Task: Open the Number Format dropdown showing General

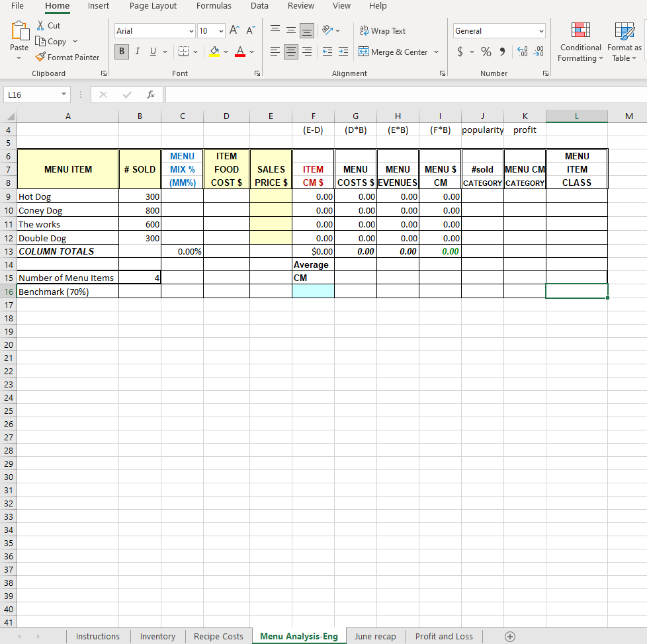Action: point(499,30)
